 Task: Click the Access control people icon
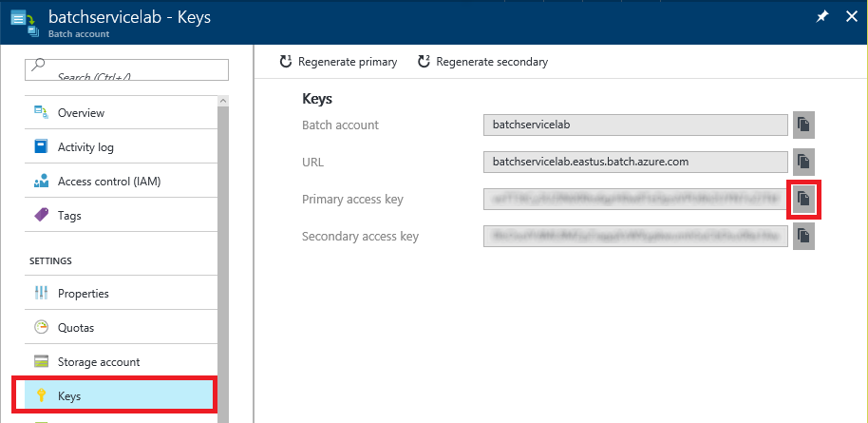tap(42, 182)
